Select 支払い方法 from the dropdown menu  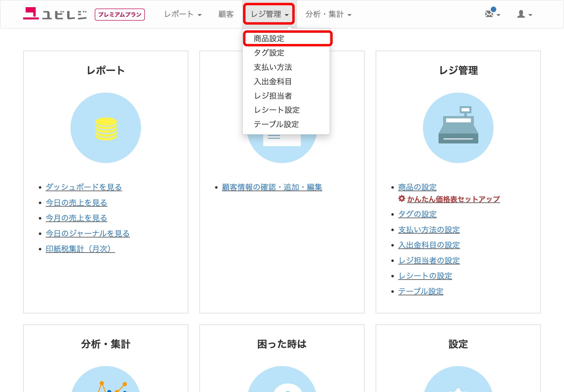(286, 67)
